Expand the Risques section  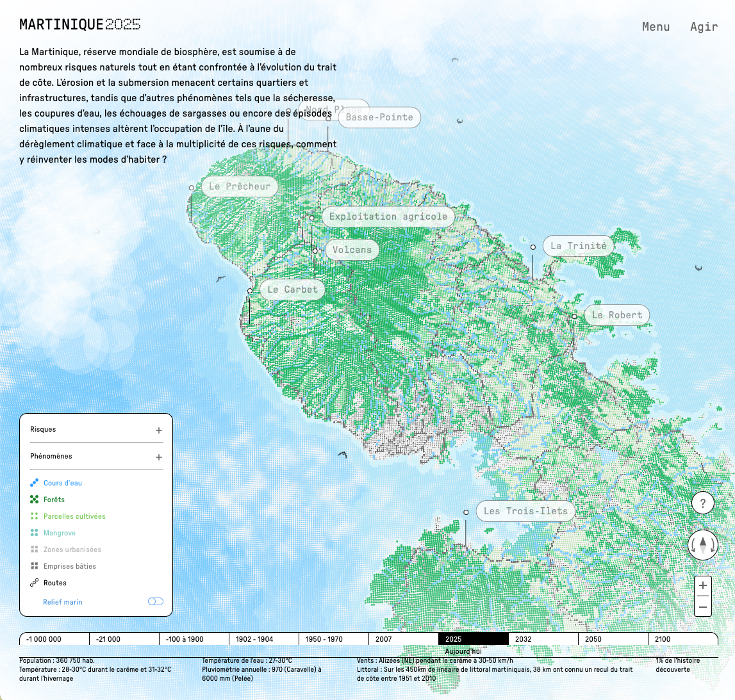tap(158, 430)
